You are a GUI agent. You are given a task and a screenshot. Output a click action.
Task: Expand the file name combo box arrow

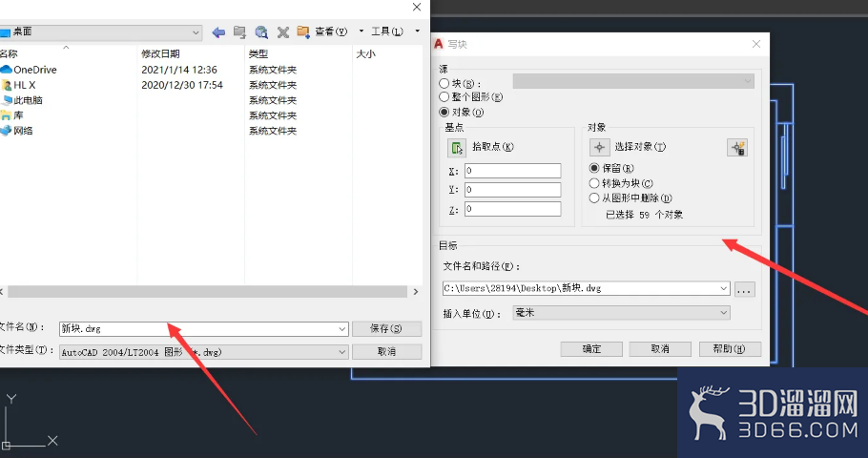point(342,329)
